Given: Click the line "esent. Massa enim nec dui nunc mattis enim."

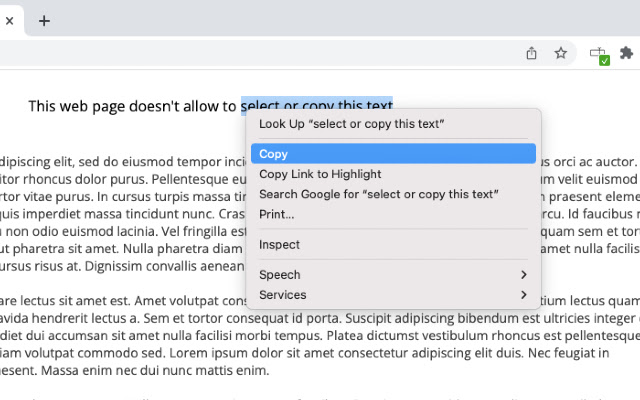Looking at the screenshot, I should (x=135, y=371).
